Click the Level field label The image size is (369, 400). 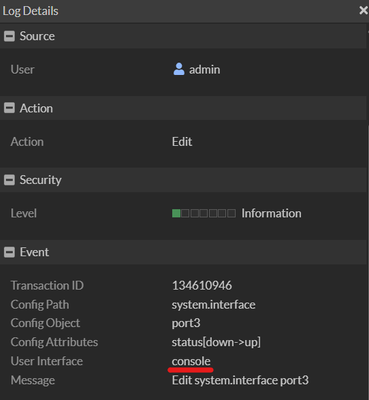tap(23, 213)
